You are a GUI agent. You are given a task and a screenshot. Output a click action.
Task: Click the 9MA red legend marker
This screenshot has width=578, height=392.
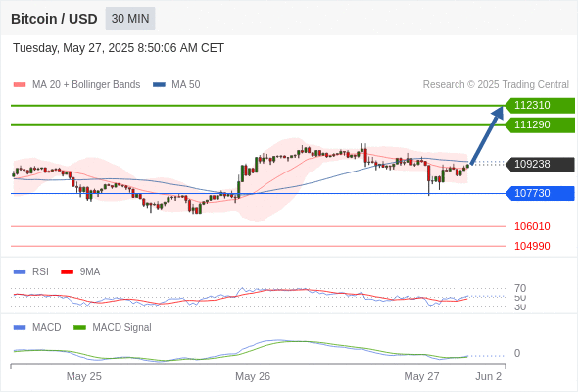pyautogui.click(x=67, y=272)
